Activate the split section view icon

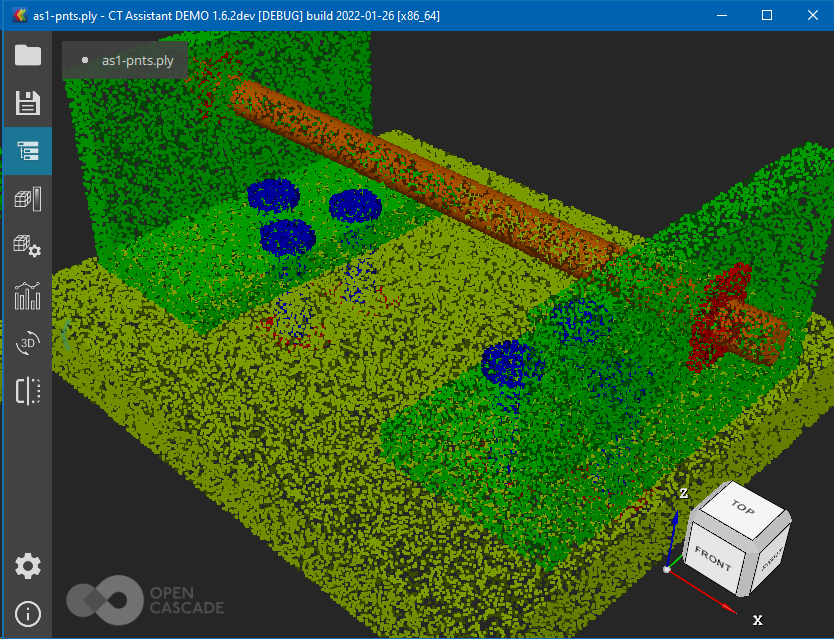(x=27, y=391)
